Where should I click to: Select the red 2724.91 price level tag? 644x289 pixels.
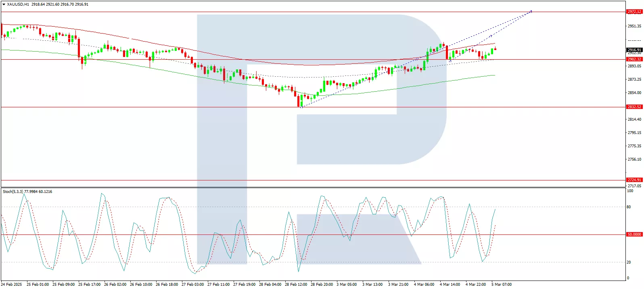tap(634, 180)
